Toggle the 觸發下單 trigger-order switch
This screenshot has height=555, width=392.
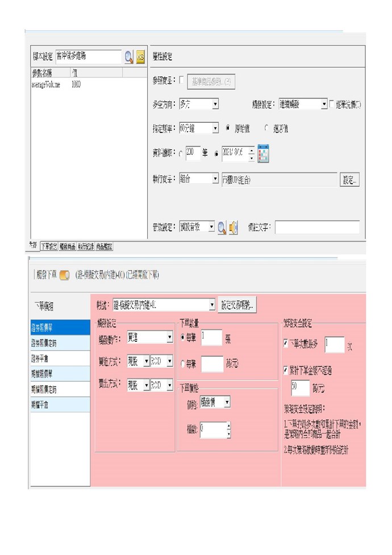[64, 275]
